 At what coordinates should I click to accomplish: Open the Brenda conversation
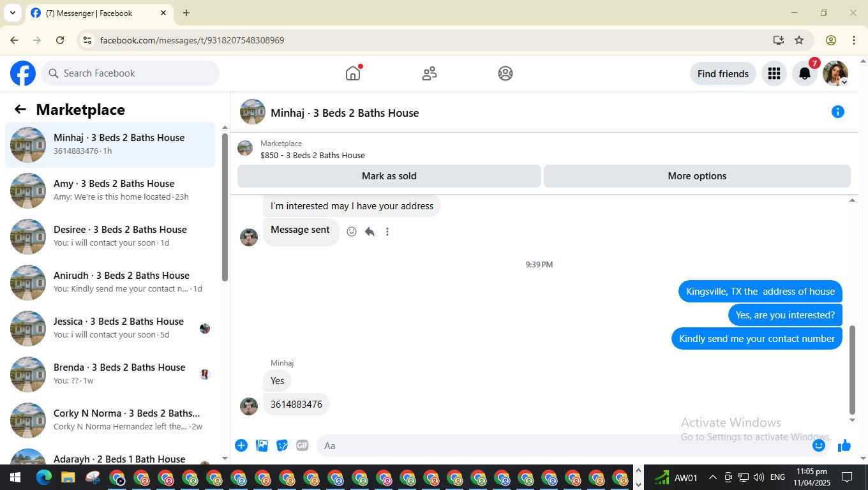[x=110, y=375]
